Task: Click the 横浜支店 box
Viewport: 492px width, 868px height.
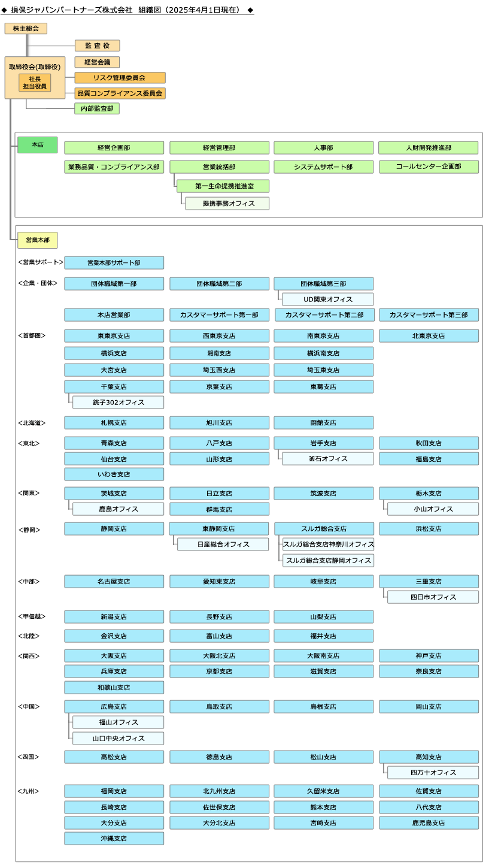Action: [x=114, y=353]
